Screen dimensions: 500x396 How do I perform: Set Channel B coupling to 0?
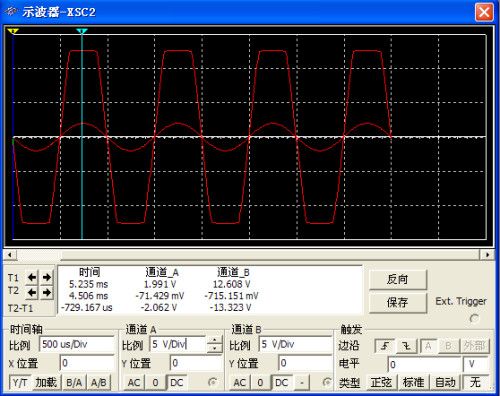coord(260,382)
